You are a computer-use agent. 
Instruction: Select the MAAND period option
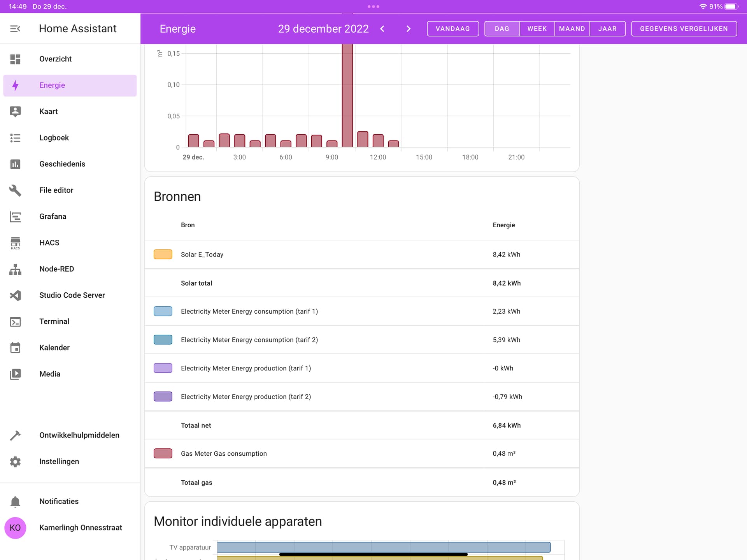click(572, 29)
